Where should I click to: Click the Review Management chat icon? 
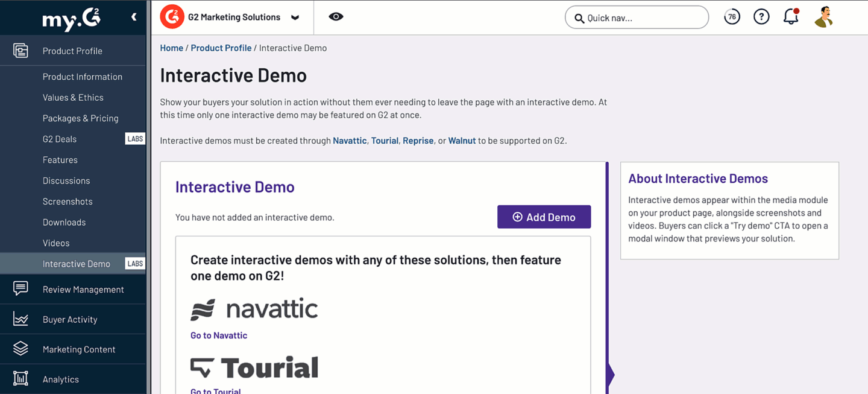20,289
